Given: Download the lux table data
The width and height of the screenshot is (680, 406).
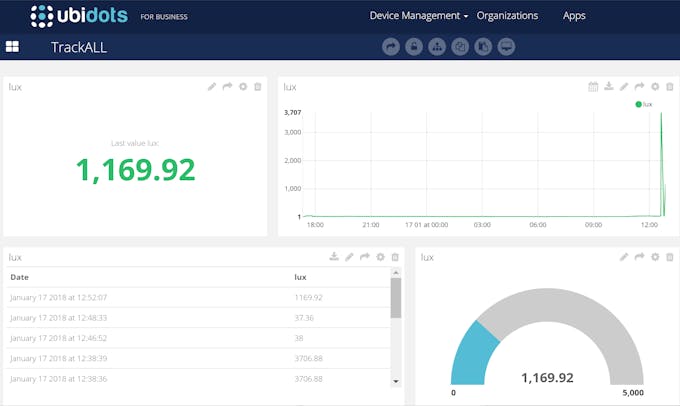Looking at the screenshot, I should (x=334, y=257).
